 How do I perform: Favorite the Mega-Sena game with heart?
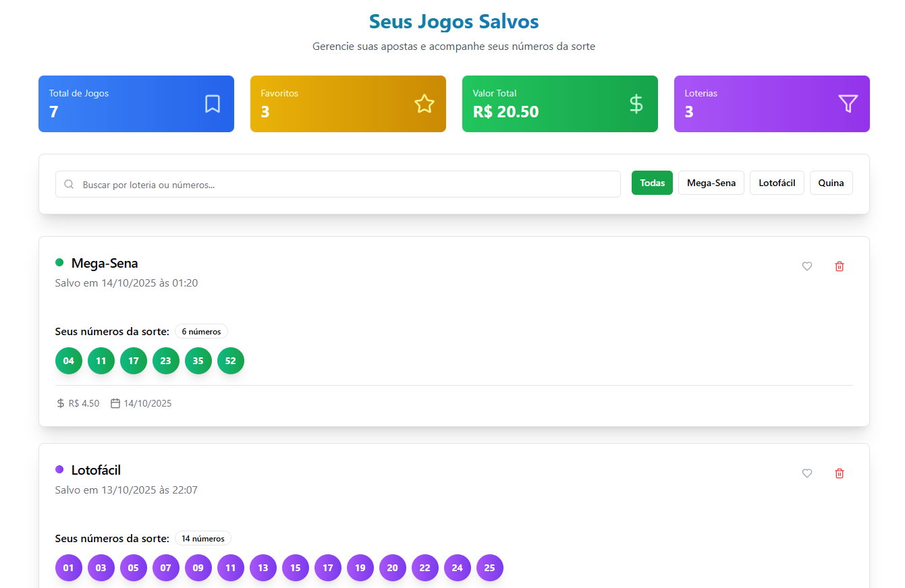tap(807, 266)
